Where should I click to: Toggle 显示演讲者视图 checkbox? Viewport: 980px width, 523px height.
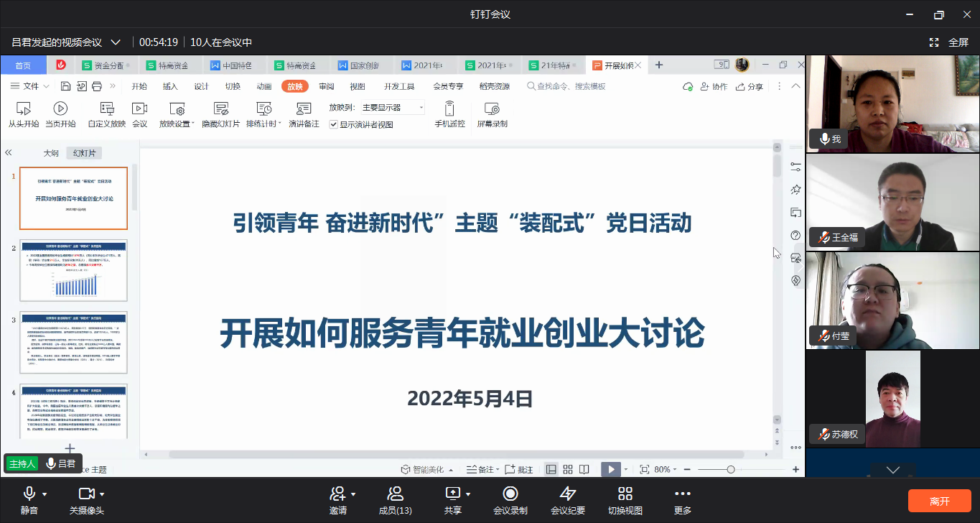coord(334,124)
